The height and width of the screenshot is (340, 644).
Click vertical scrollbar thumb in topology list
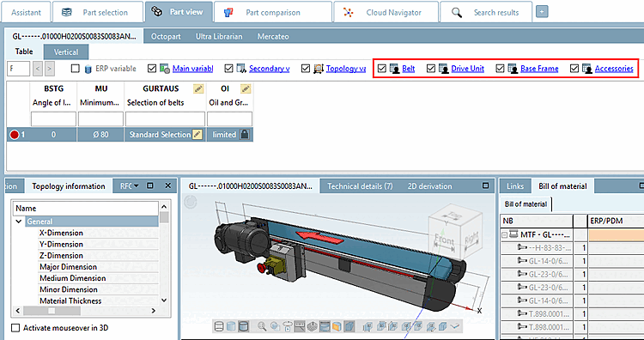coord(164,217)
